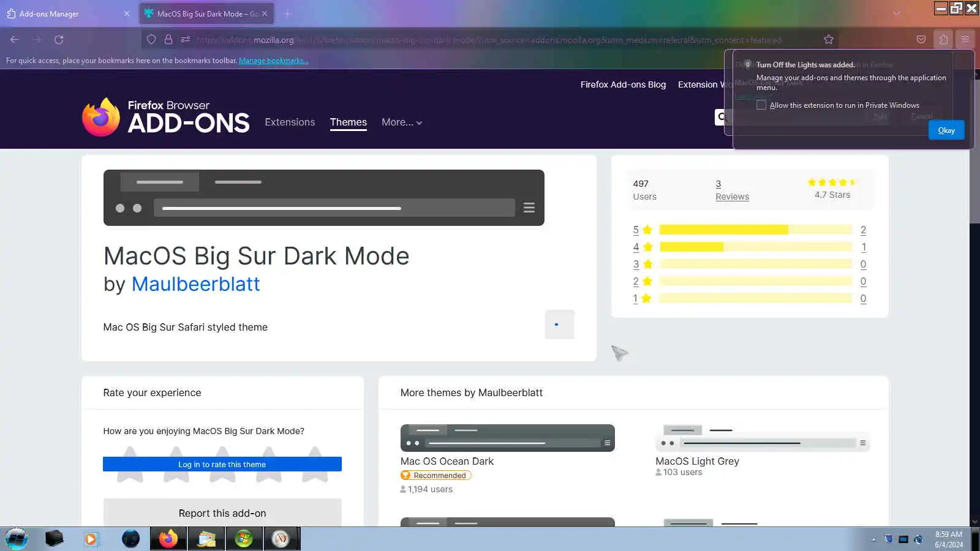The width and height of the screenshot is (980, 551).
Task: Open the tracking protection shield icon
Action: [151, 39]
